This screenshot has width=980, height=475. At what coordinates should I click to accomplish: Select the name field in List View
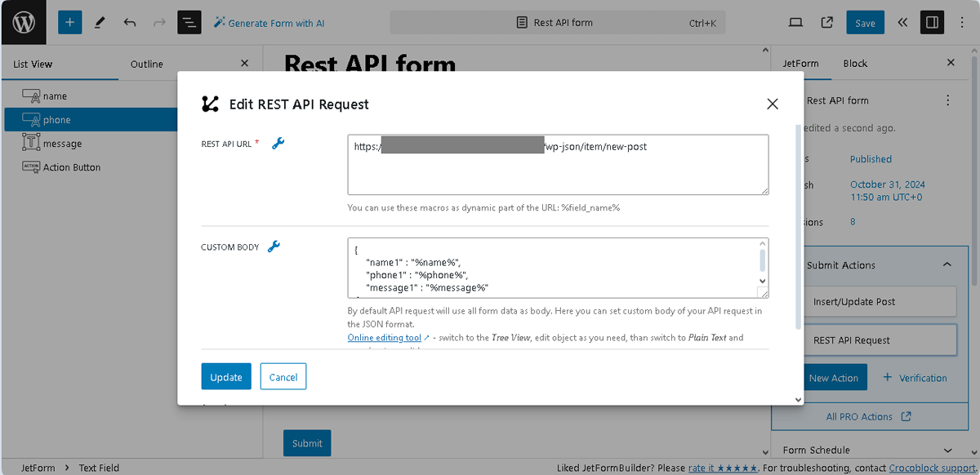pos(90,96)
